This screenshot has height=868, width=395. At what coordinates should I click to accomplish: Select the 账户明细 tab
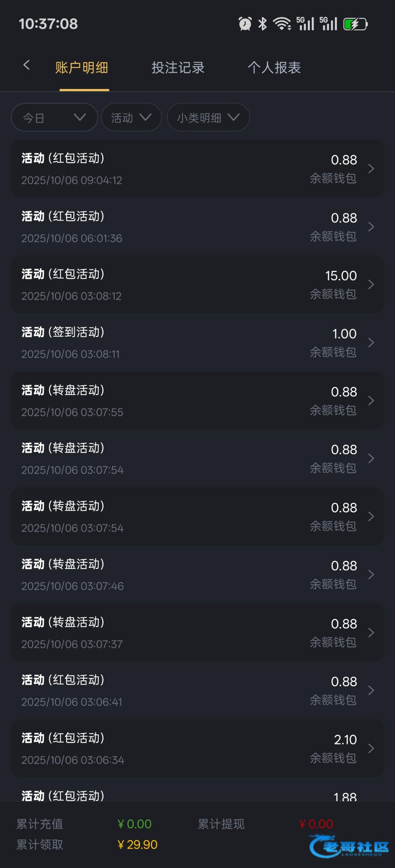coord(82,68)
